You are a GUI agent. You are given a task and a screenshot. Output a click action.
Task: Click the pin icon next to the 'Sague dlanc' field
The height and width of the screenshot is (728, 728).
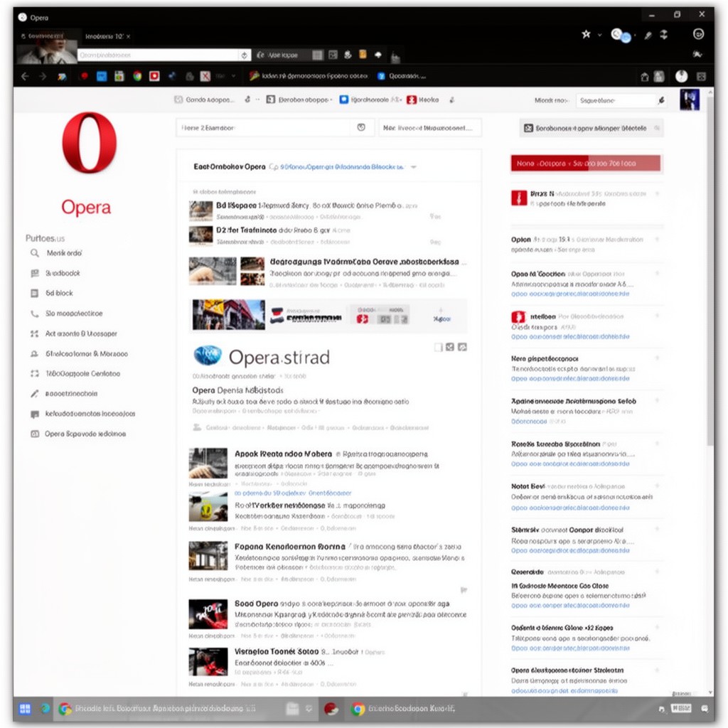coord(661,100)
